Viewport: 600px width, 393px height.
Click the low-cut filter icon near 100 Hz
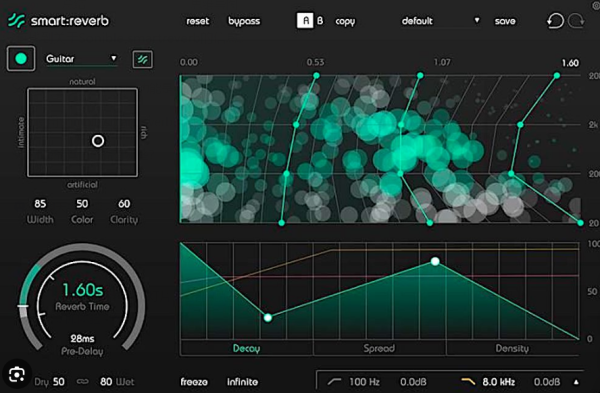334,381
